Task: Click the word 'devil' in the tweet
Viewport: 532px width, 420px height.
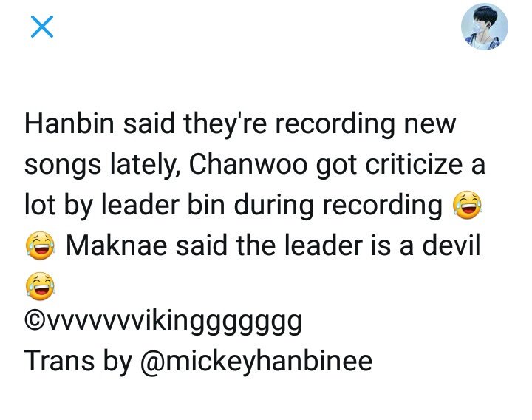Action: [x=451, y=245]
